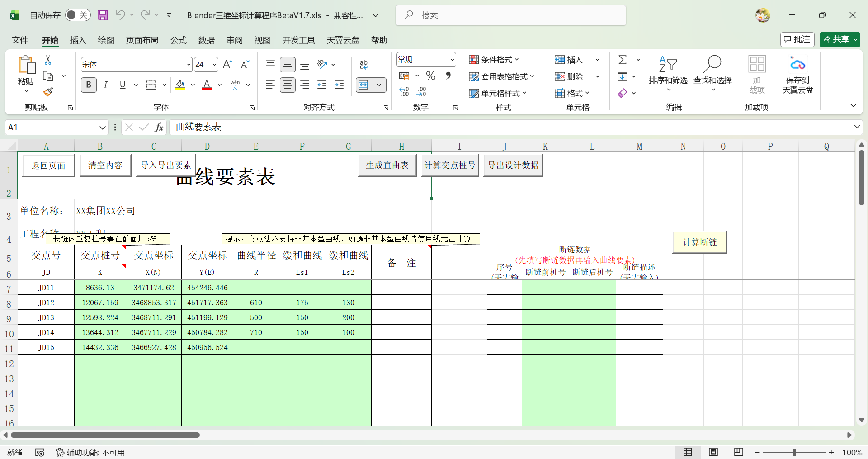Click the Merge and Center icon
This screenshot has height=459, width=868.
[364, 85]
